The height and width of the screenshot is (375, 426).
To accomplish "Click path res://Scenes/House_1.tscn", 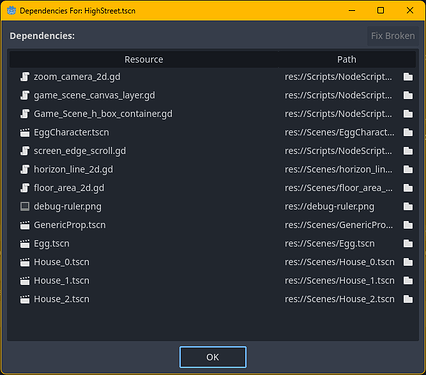I will click(x=339, y=281).
